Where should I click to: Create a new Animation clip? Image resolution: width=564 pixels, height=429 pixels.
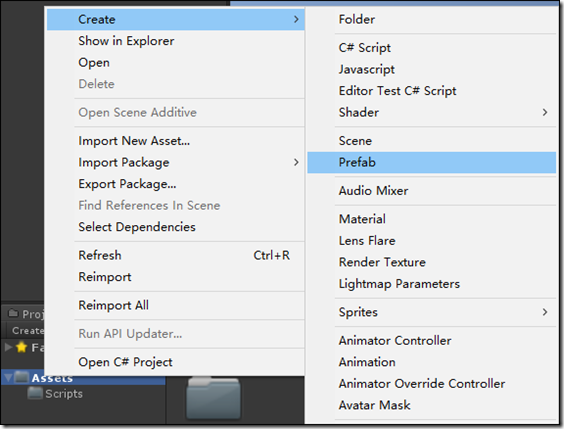click(432, 362)
